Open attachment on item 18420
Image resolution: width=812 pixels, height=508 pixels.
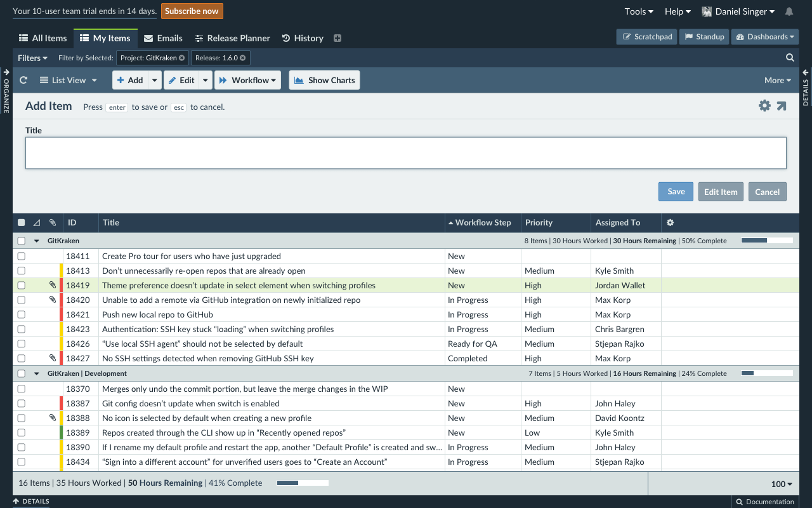53,300
